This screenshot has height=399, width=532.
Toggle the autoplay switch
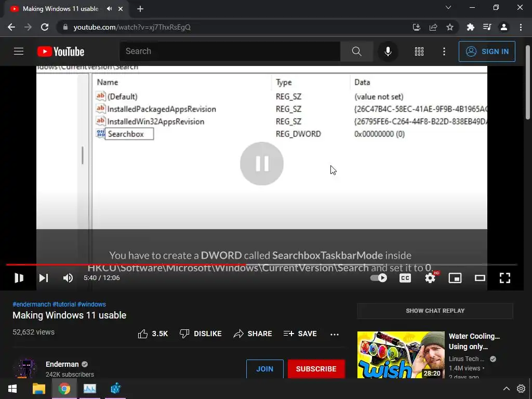coord(379,278)
